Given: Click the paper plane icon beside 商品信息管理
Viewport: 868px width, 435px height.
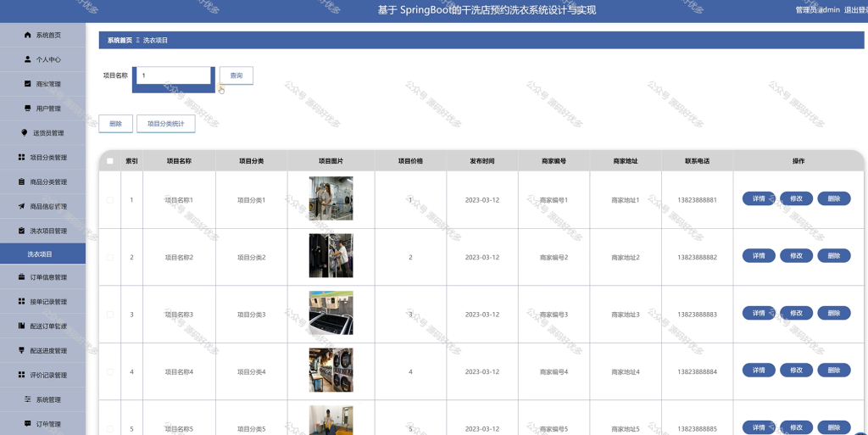Looking at the screenshot, I should click(x=21, y=206).
